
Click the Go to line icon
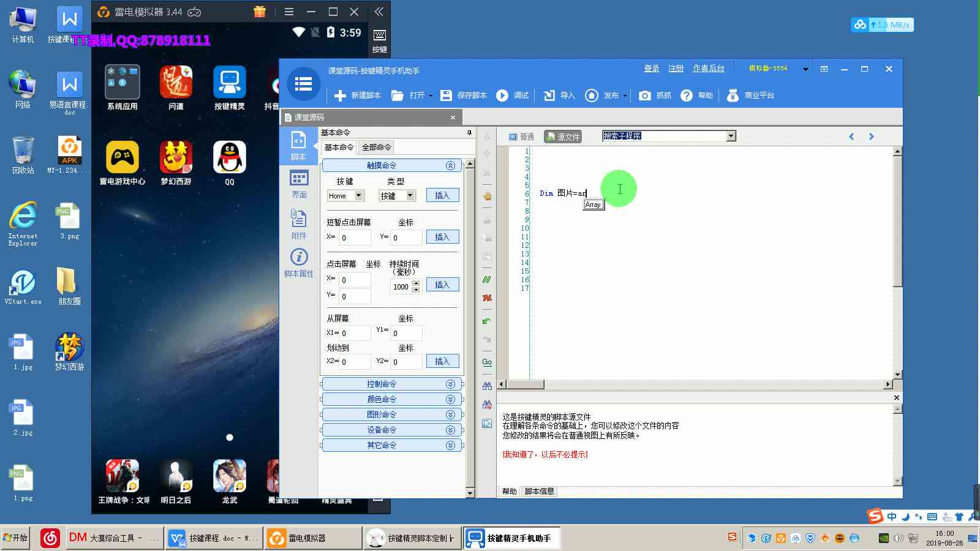pyautogui.click(x=487, y=362)
